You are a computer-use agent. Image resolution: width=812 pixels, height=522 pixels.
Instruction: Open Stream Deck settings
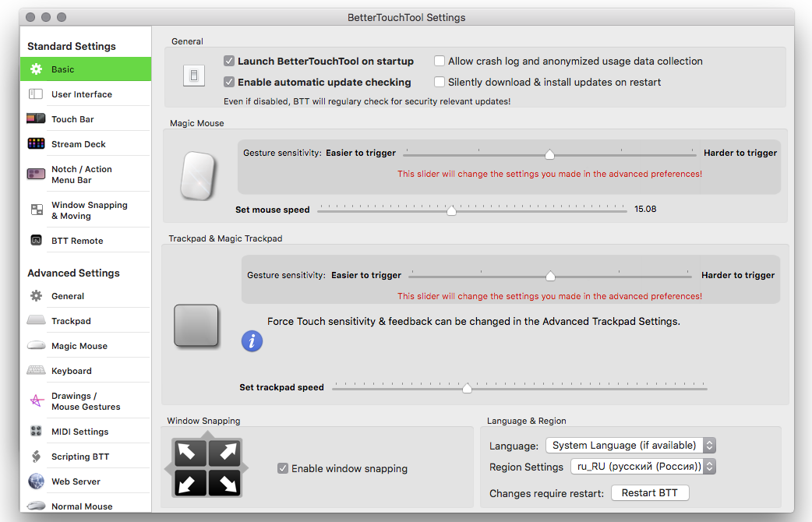[x=86, y=143]
